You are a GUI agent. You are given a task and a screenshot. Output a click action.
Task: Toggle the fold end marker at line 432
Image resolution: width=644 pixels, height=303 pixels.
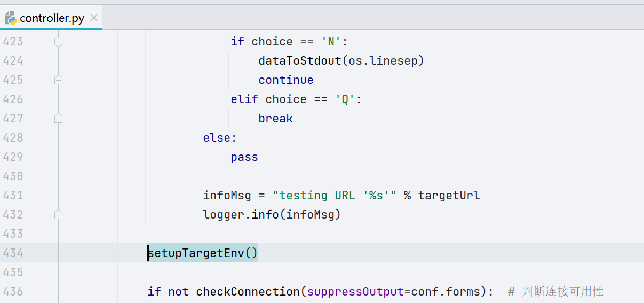pos(59,215)
